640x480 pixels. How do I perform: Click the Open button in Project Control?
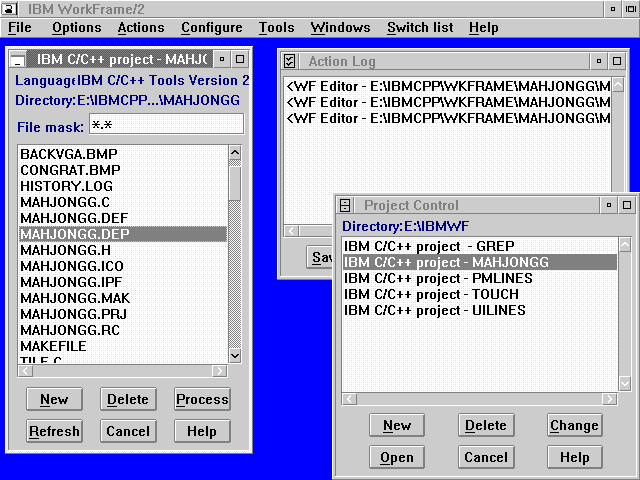(x=397, y=457)
